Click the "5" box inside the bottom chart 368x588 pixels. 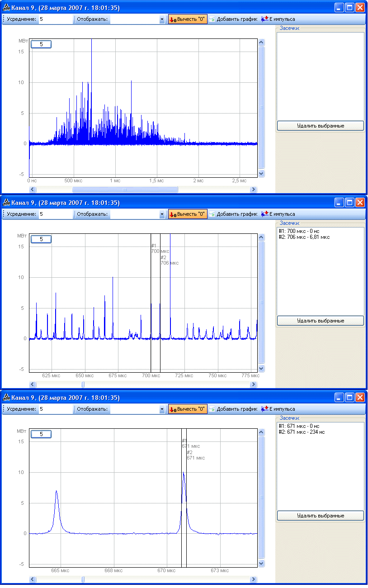(41, 434)
